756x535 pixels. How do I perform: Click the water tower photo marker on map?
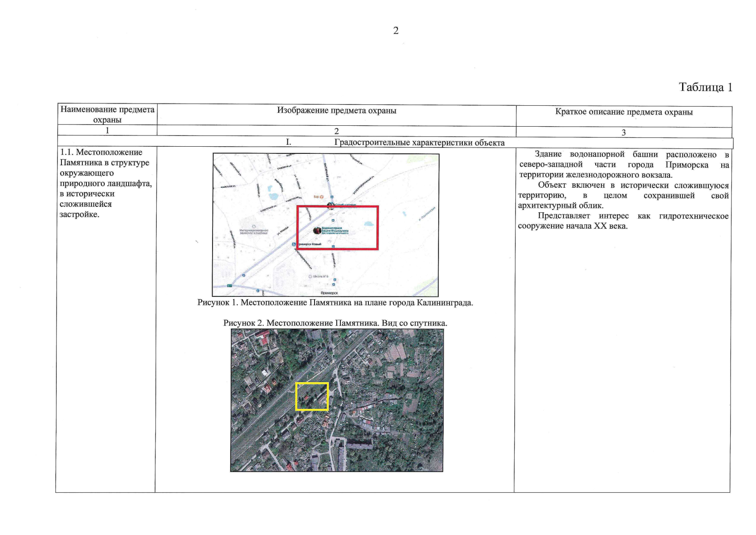point(317,230)
